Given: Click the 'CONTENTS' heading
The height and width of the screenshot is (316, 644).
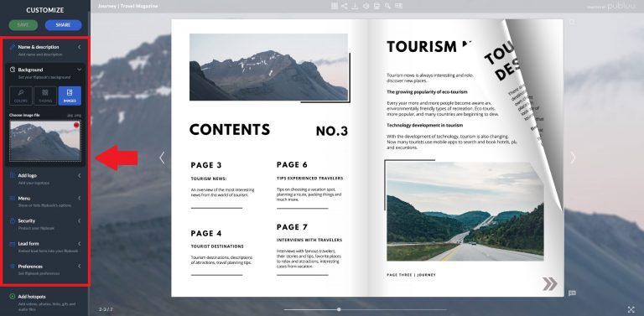Looking at the screenshot, I should (x=230, y=130).
